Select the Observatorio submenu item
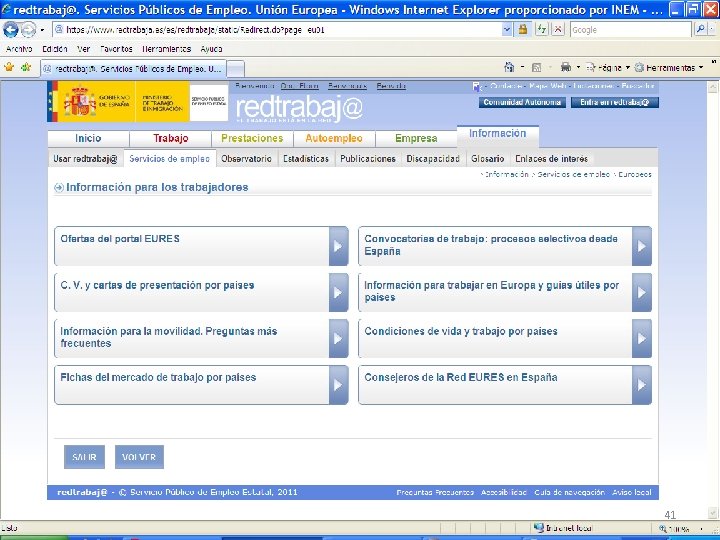This screenshot has width=720, height=540. [x=247, y=159]
